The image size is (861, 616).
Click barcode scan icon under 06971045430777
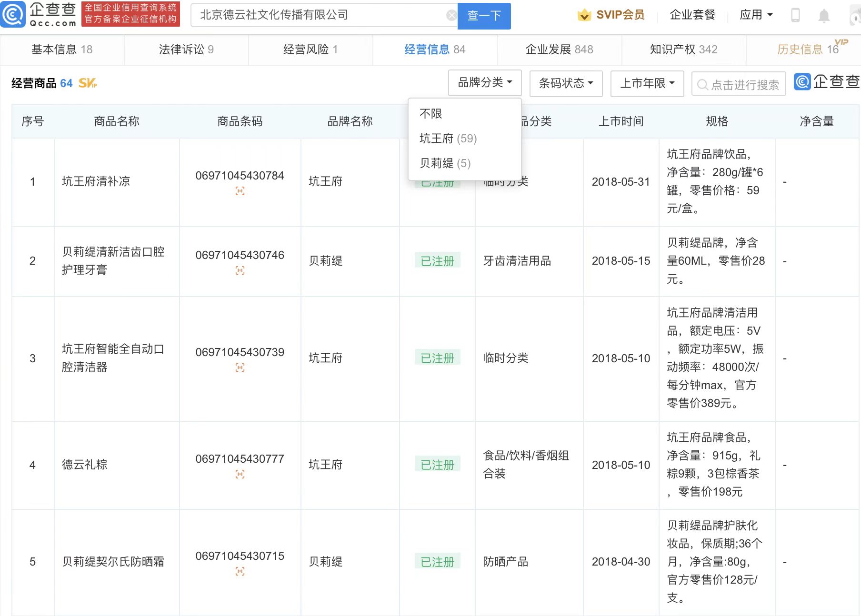pyautogui.click(x=240, y=474)
